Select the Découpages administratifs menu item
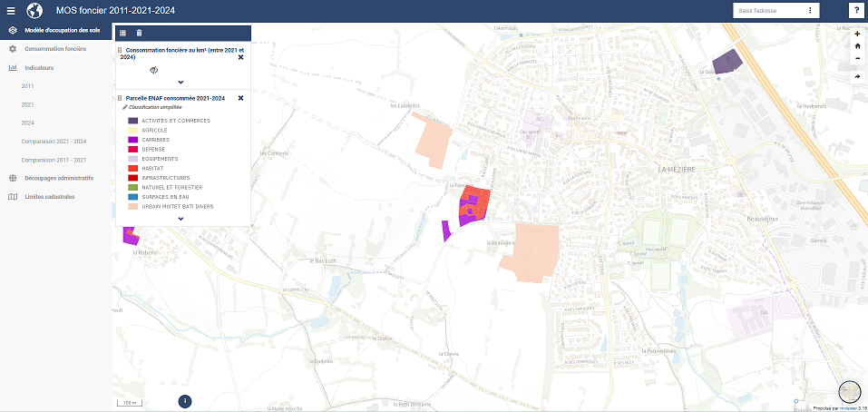The image size is (868, 412). [x=59, y=178]
